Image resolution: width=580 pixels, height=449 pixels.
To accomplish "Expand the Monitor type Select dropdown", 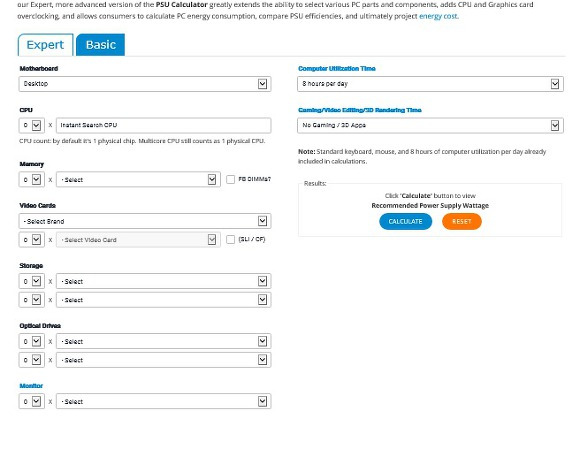I will click(x=163, y=401).
